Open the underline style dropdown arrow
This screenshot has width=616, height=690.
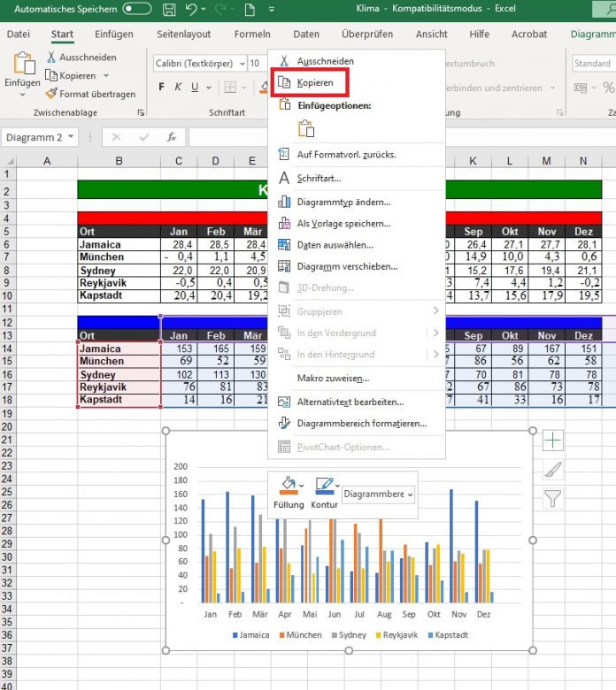(209, 88)
